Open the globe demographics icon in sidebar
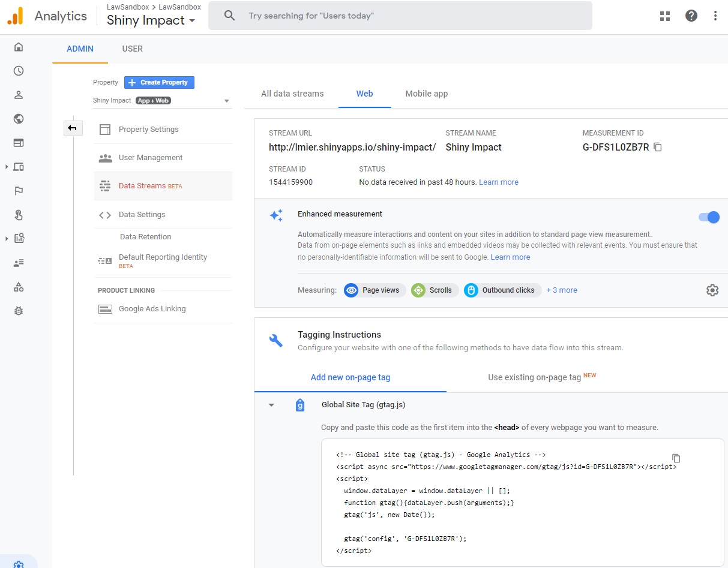The image size is (728, 568). [x=19, y=119]
